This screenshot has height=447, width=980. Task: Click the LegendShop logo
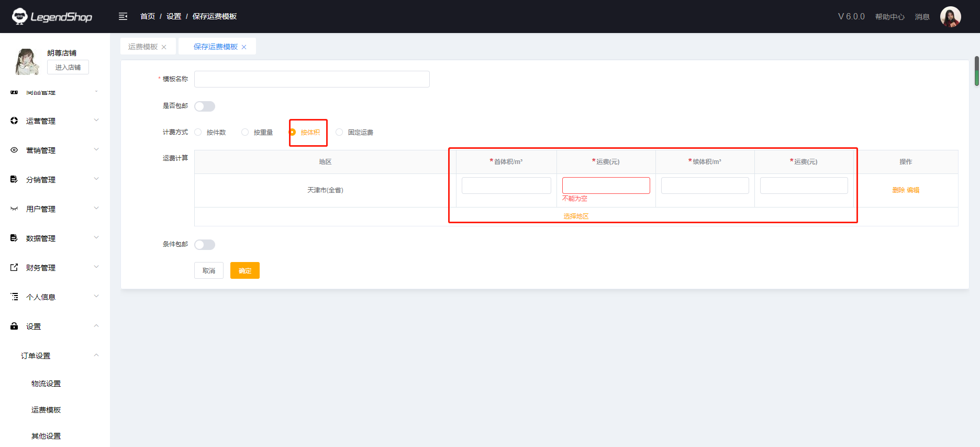tap(52, 16)
